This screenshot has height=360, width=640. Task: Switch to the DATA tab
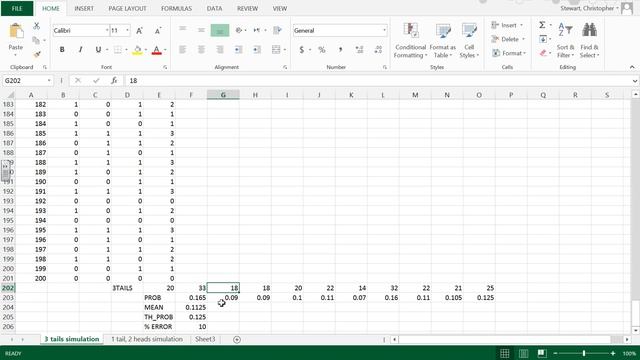(x=214, y=8)
